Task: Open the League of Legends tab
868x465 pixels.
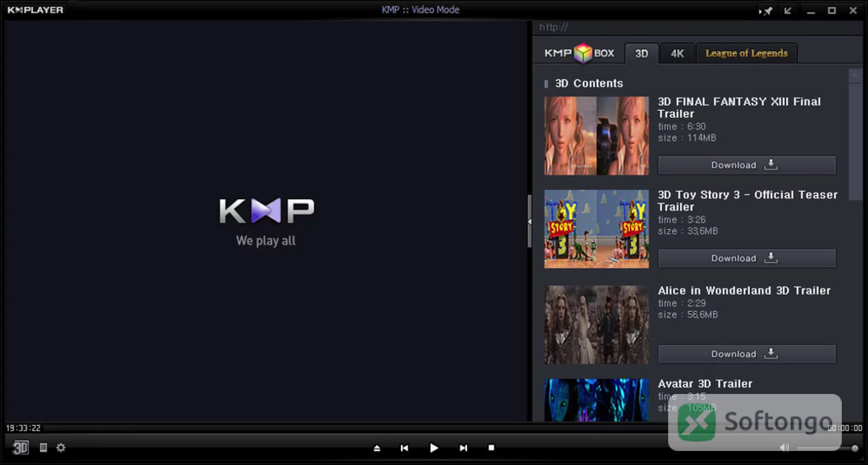Action: point(746,53)
